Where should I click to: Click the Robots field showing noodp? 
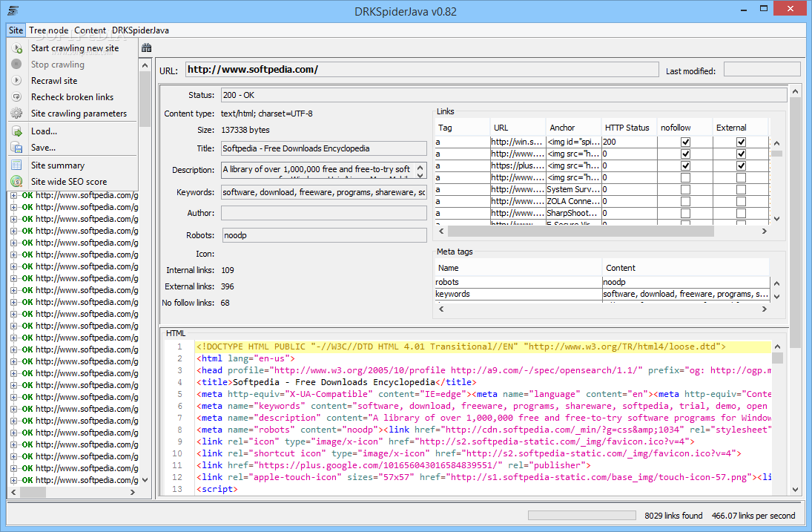(x=324, y=235)
